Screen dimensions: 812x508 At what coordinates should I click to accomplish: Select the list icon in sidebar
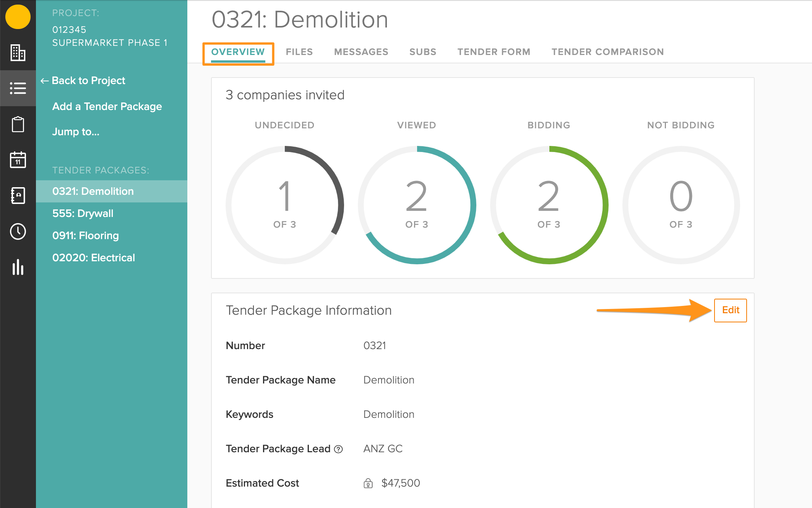click(18, 88)
